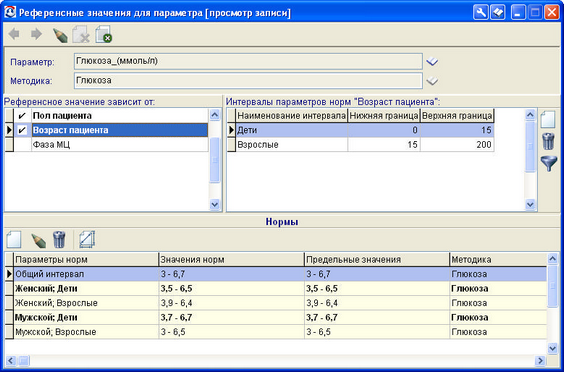
Task: Edit selected norm with the pencil icon
Action: [38, 240]
